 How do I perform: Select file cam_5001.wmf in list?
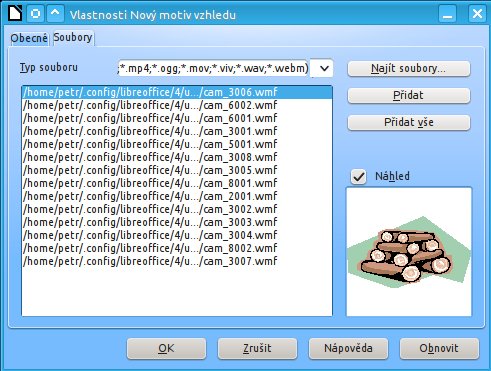177,144
